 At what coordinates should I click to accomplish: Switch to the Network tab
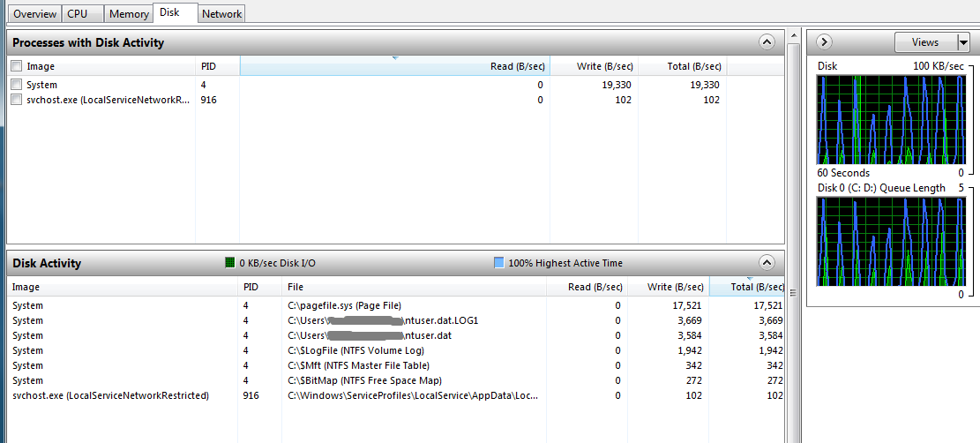222,14
